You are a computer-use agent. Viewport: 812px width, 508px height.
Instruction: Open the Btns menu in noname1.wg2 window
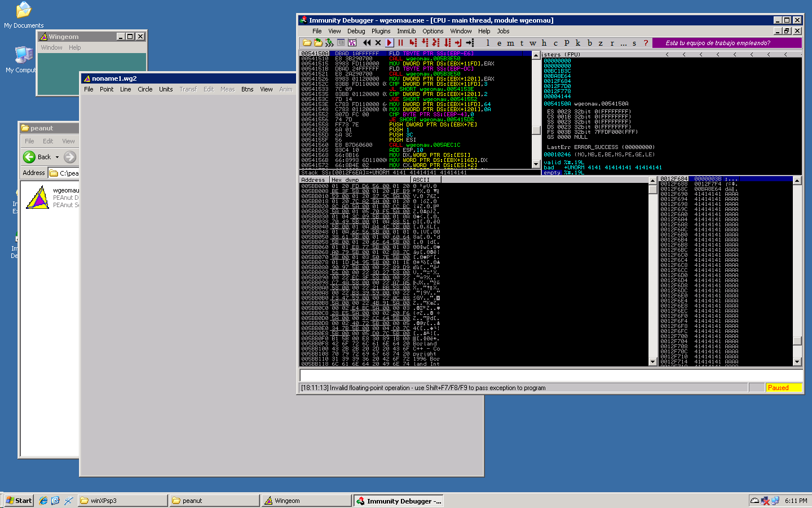point(247,89)
